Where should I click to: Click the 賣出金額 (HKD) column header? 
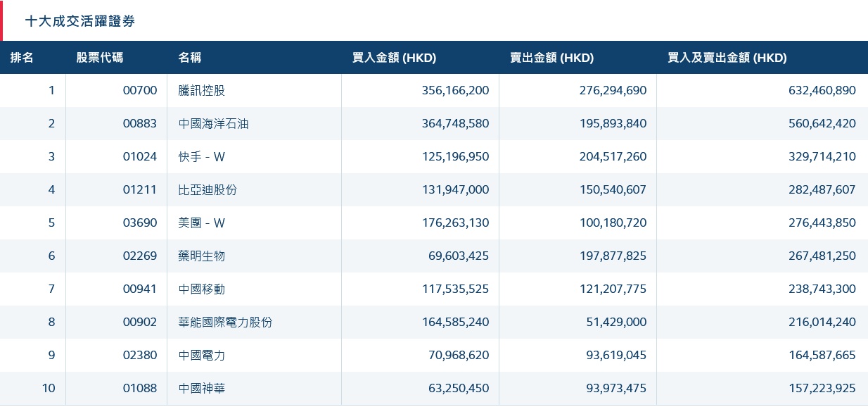coord(551,58)
